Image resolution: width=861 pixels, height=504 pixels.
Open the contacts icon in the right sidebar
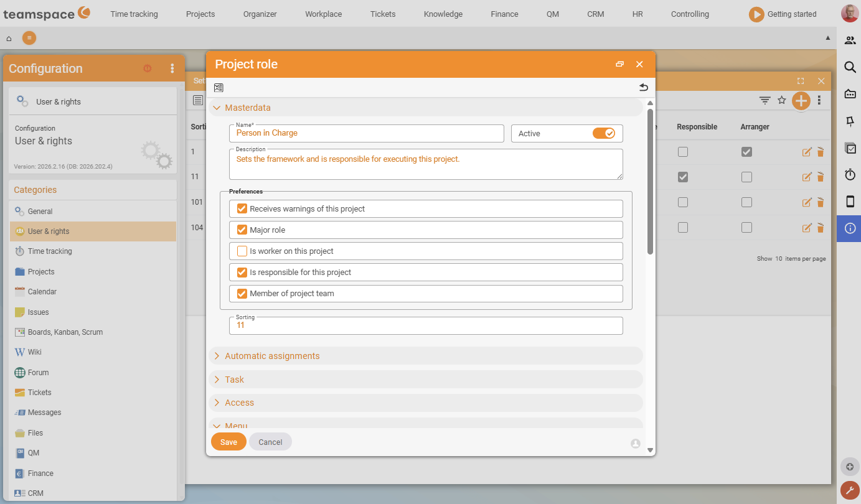click(x=850, y=40)
